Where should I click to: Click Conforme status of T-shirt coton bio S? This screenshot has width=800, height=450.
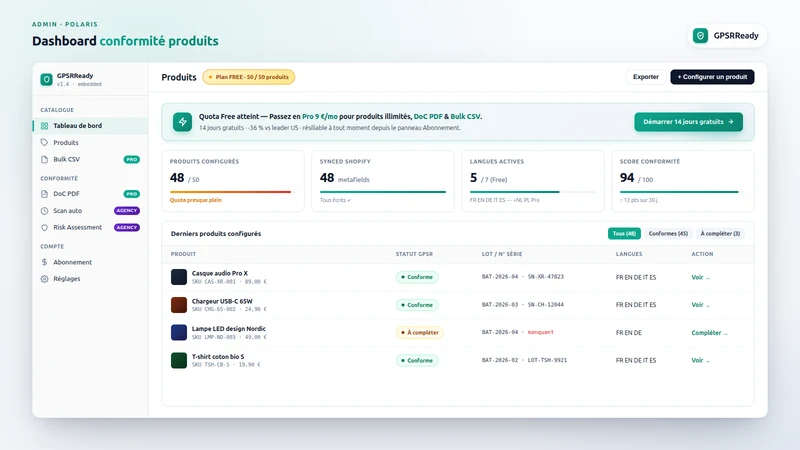coord(417,360)
